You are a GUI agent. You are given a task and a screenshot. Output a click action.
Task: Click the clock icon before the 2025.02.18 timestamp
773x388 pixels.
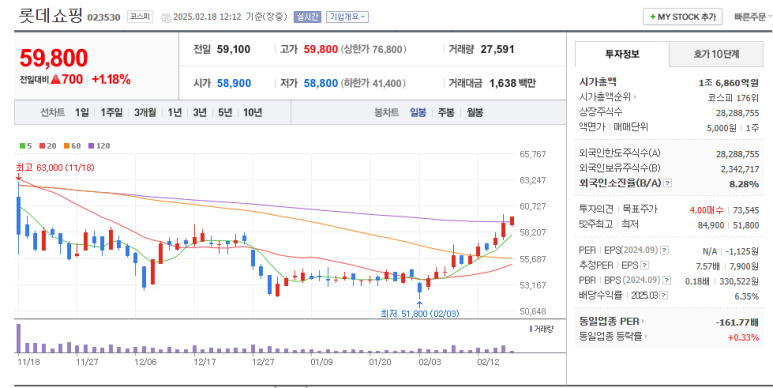click(166, 17)
